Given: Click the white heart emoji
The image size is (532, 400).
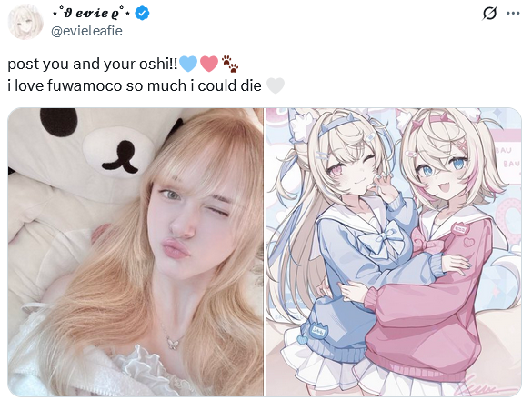Looking at the screenshot, I should tap(276, 85).
